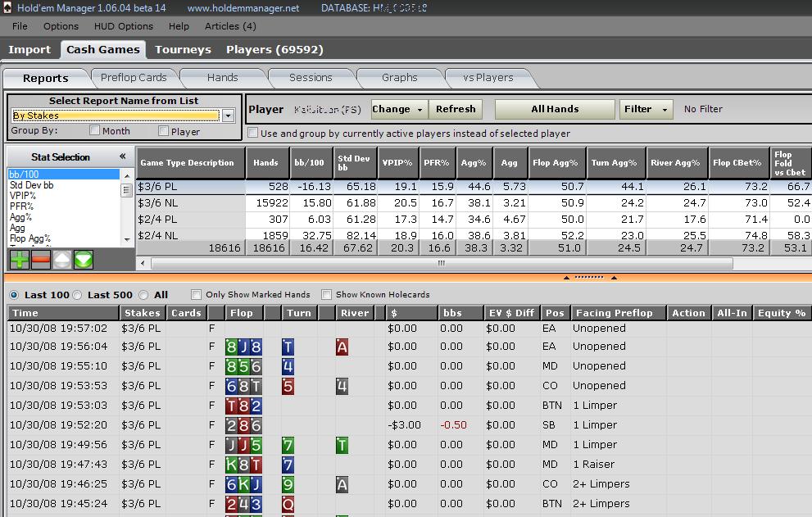Click the stat list scroll-down arrow
The height and width of the screenshot is (517, 812).
point(127,239)
